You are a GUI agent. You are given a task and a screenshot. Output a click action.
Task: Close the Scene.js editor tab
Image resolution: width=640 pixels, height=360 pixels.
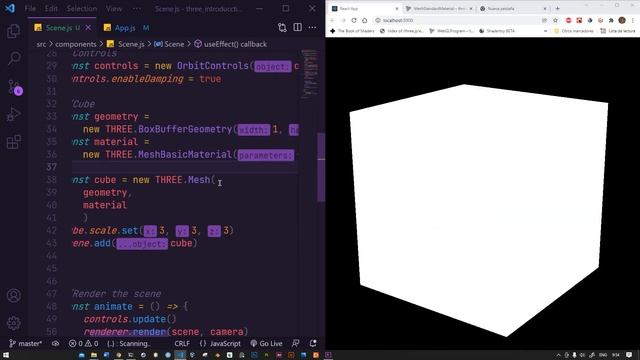[88, 28]
